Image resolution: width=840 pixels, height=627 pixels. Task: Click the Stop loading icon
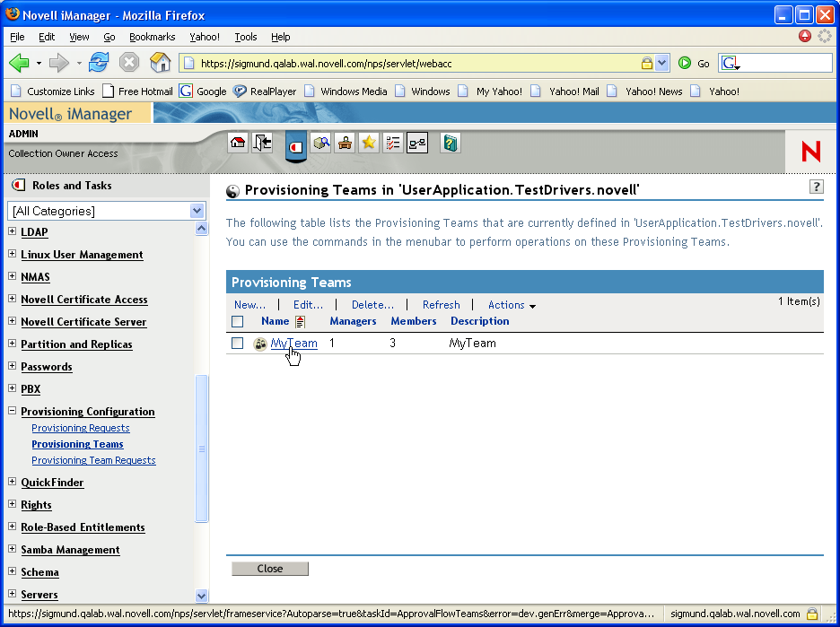click(x=129, y=63)
